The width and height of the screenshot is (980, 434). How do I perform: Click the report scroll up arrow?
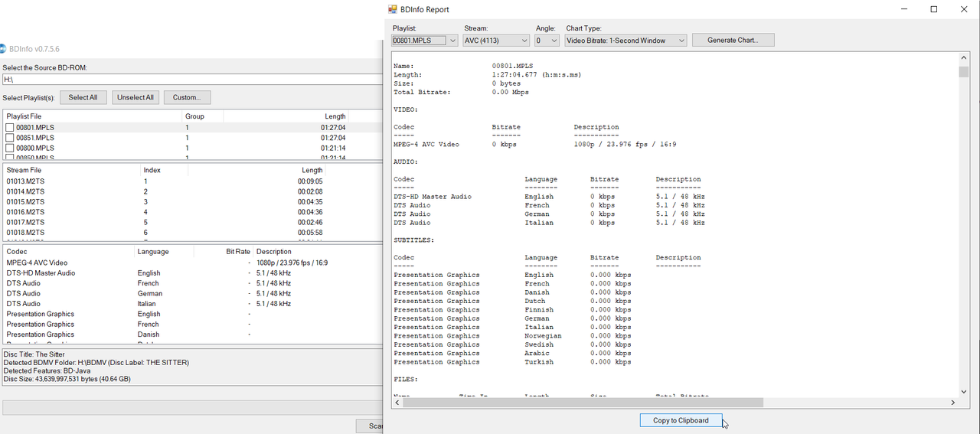pyautogui.click(x=963, y=58)
